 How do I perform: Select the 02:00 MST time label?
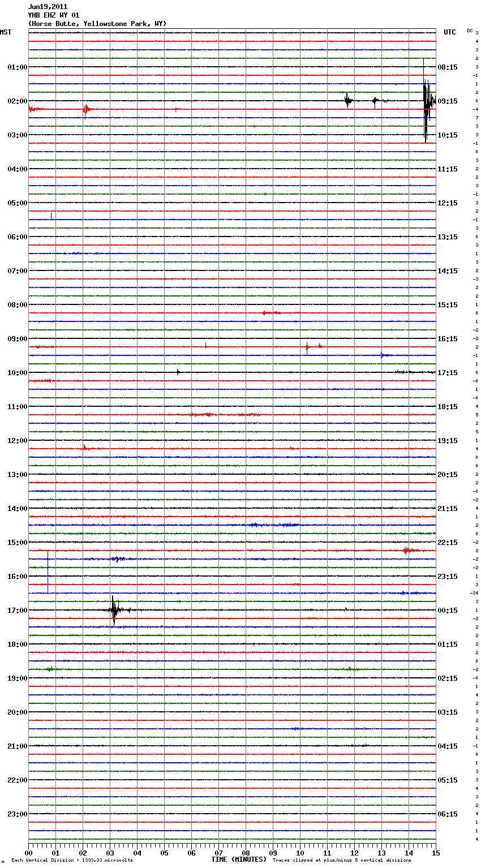pos(17,101)
